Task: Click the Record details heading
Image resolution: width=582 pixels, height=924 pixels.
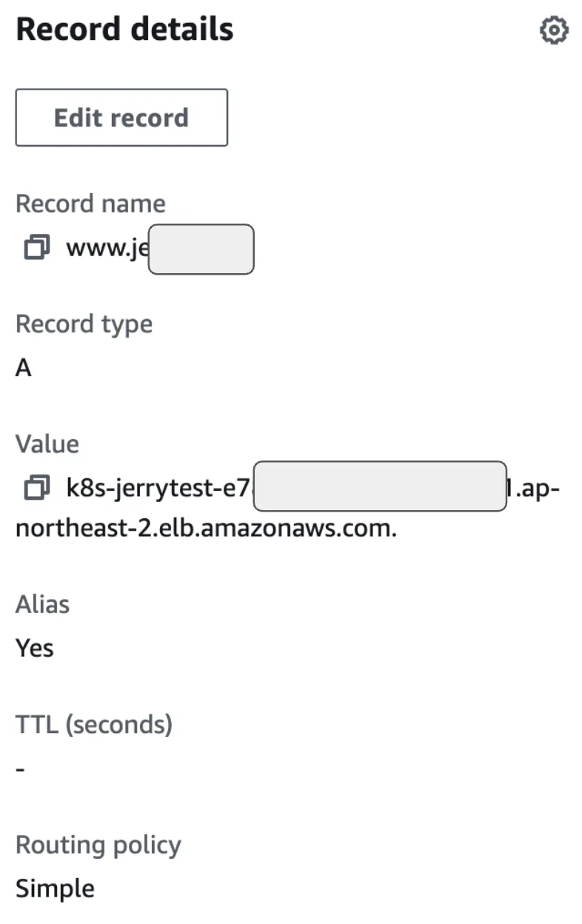Action: click(x=124, y=30)
